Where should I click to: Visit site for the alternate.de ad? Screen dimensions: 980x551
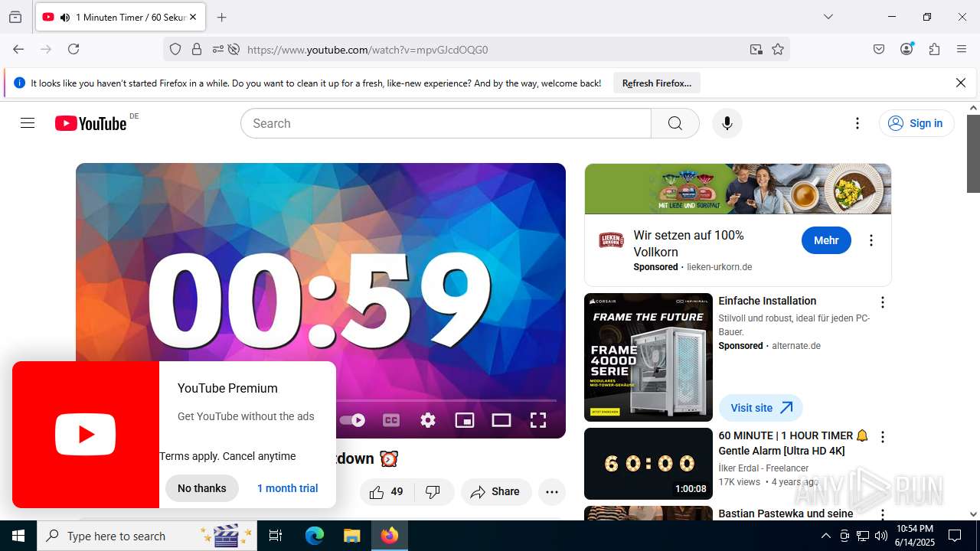760,408
